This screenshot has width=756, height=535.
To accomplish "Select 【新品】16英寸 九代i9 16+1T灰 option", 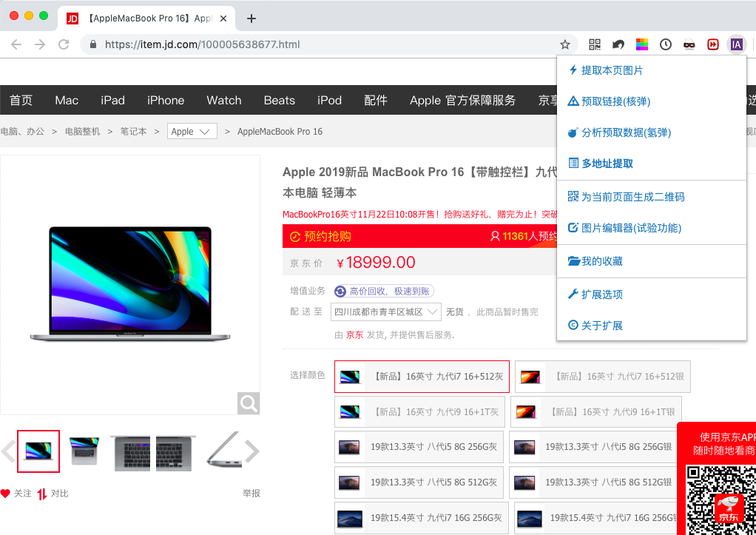I will tap(419, 411).
